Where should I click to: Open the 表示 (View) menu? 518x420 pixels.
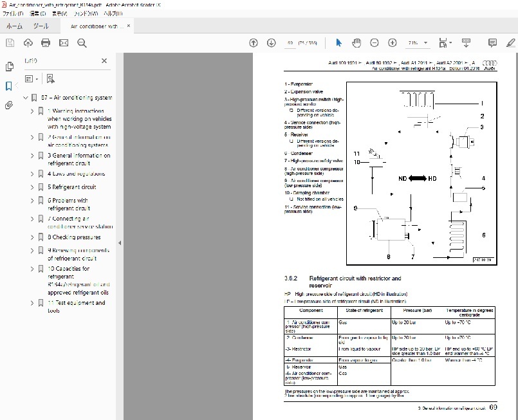[59, 14]
